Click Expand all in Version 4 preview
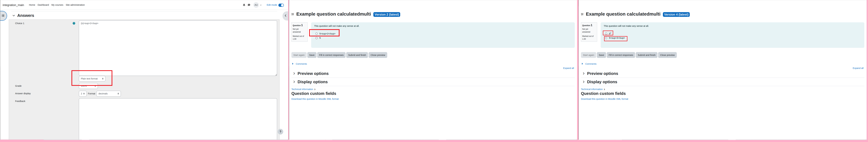 point(858,68)
